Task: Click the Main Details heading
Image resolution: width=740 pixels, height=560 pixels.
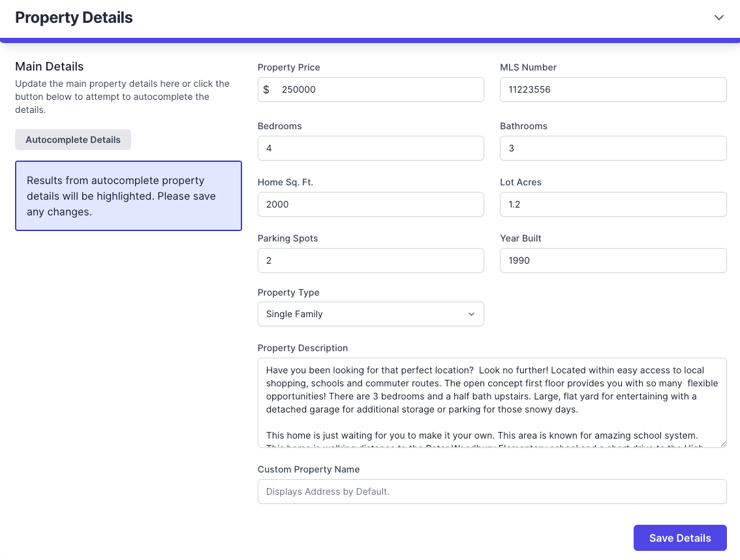Action: pyautogui.click(x=50, y=67)
